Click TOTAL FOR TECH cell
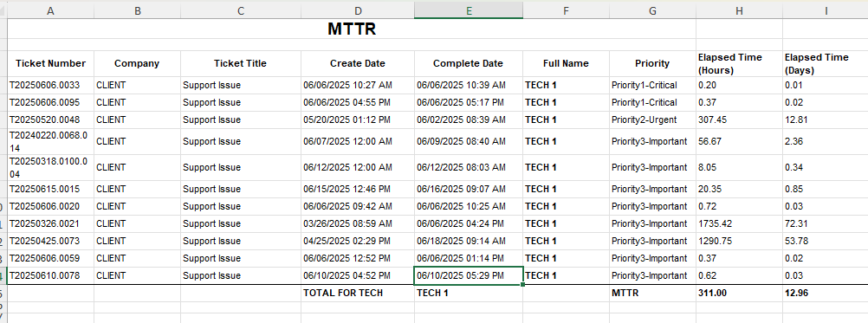Screen dimensions: 868x323 [x=358, y=294]
